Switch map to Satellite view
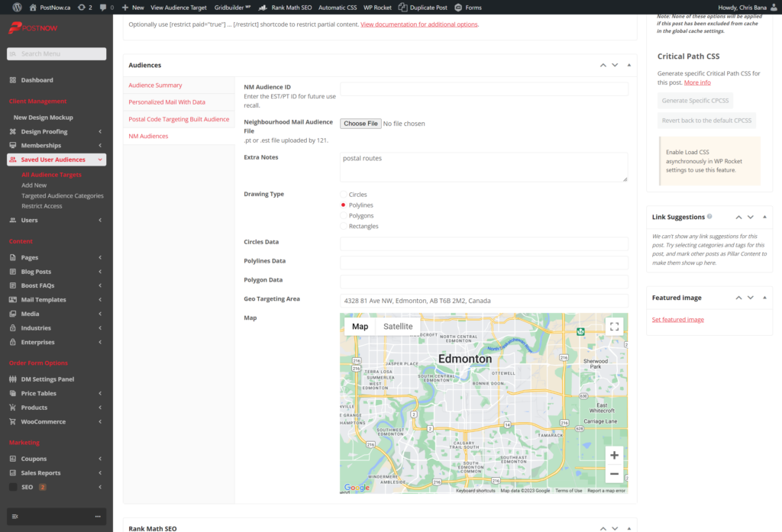Viewport: 782px width, 532px height. coord(398,326)
